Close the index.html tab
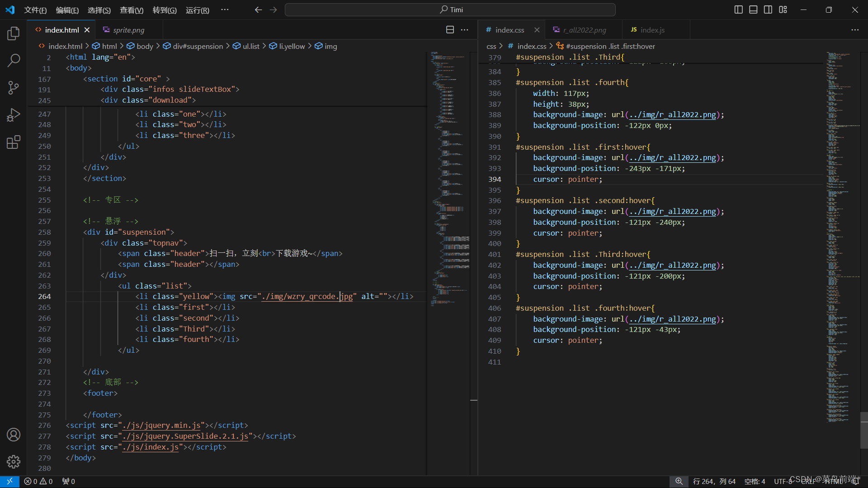 pyautogui.click(x=87, y=30)
